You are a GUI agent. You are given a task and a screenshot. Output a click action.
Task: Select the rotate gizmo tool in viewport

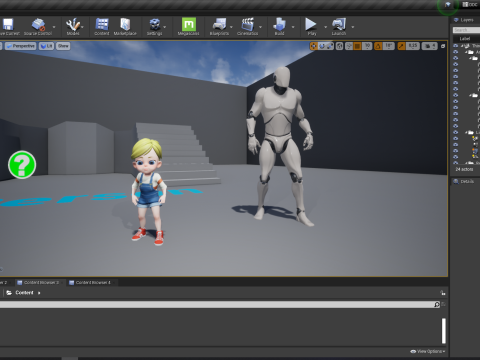click(x=322, y=46)
